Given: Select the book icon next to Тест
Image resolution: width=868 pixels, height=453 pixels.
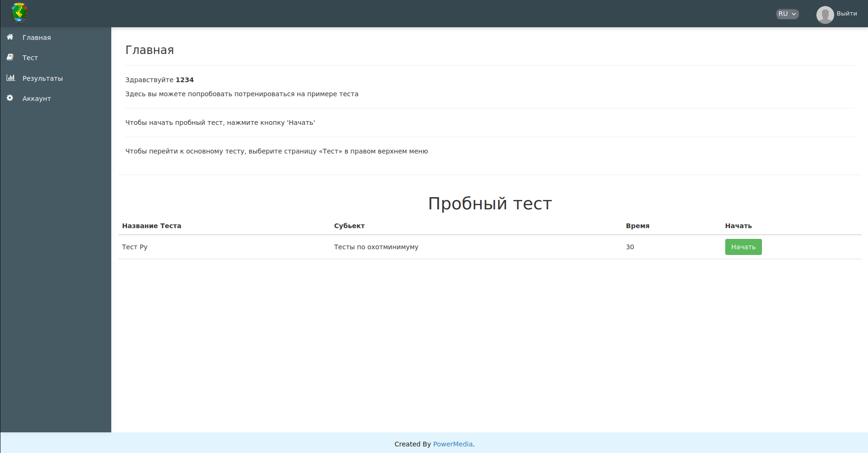Looking at the screenshot, I should coord(10,57).
